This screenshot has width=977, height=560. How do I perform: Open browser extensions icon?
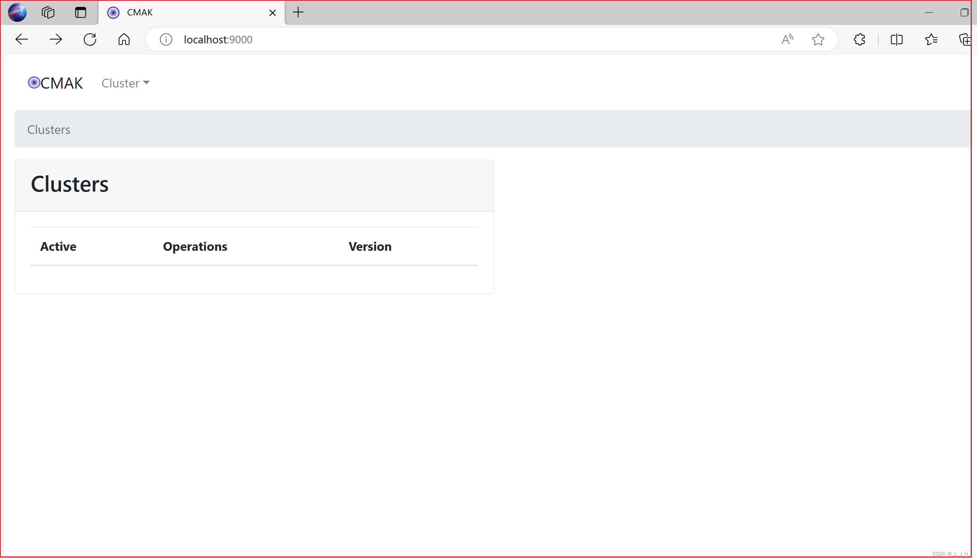click(860, 39)
